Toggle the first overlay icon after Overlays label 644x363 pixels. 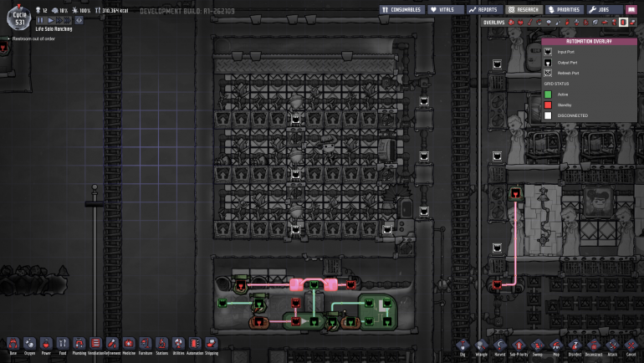(511, 23)
